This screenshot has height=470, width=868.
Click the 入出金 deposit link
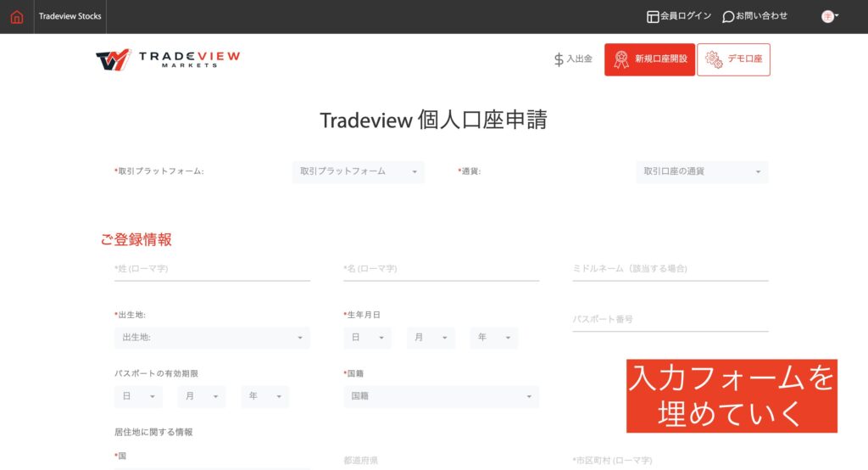coord(573,59)
